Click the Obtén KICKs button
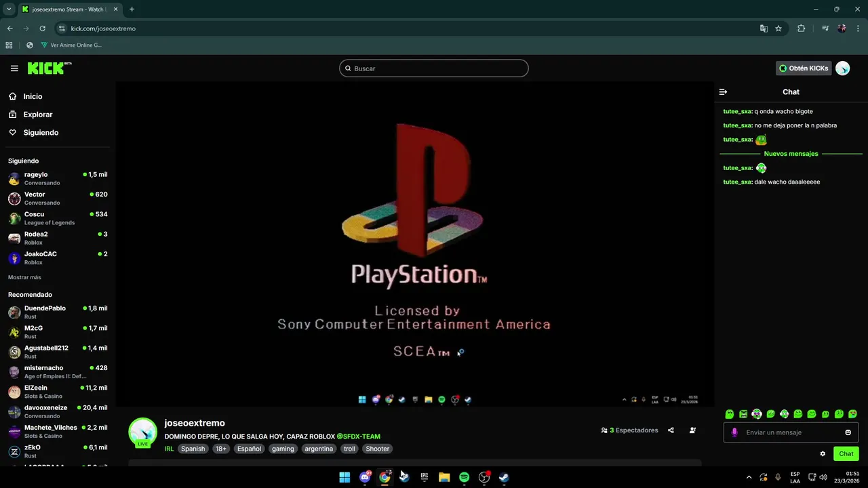 click(x=804, y=68)
